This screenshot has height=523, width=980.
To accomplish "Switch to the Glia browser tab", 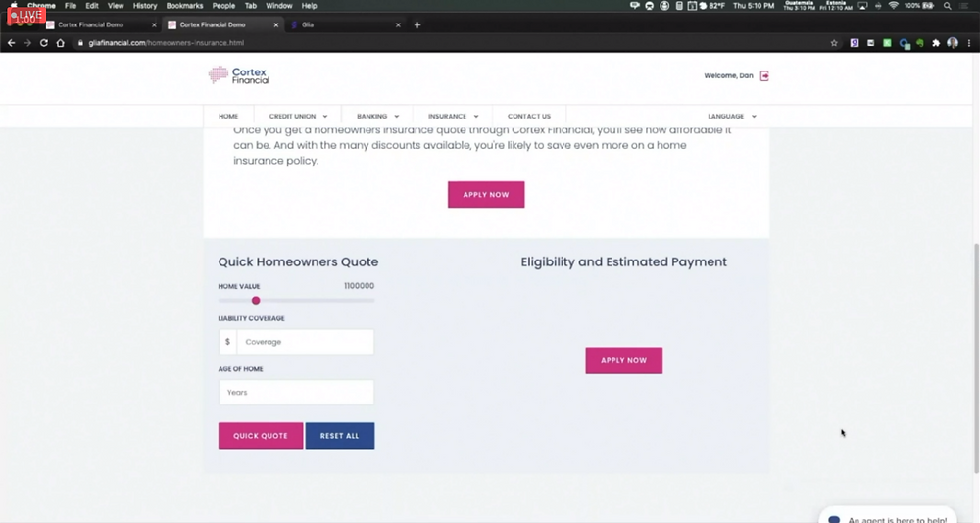I will 344,25.
